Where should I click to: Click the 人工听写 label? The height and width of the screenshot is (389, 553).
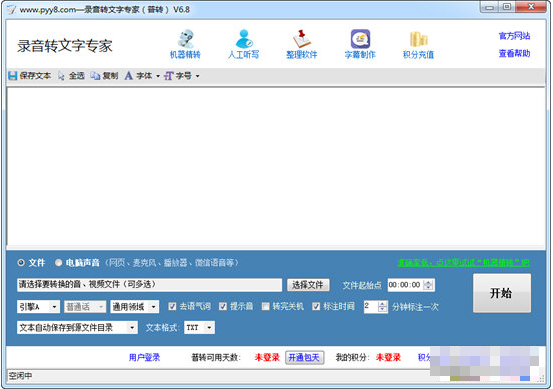tap(244, 55)
